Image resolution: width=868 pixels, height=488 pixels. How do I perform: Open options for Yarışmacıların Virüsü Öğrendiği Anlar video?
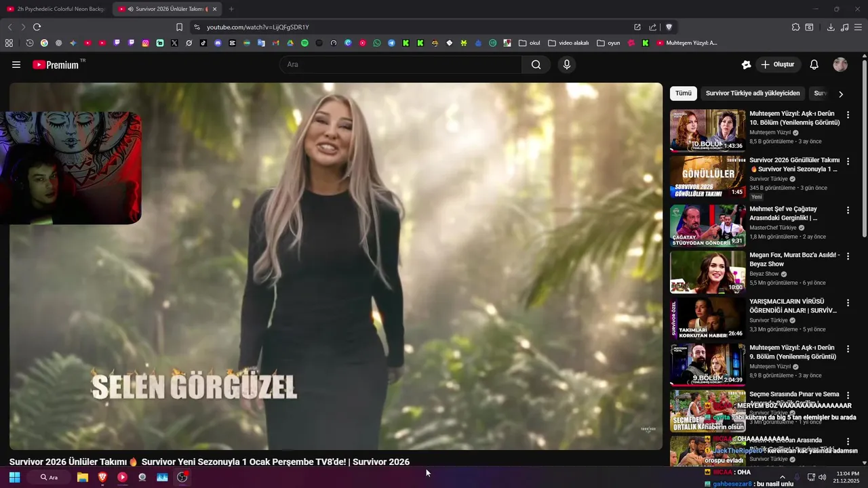coord(848,303)
